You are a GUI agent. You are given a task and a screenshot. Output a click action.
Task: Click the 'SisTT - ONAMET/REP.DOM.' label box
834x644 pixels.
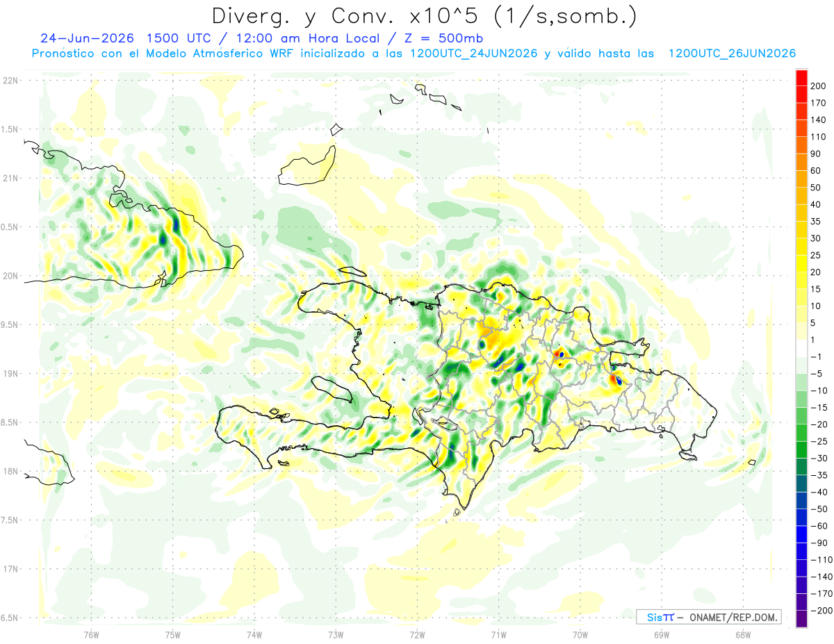708,617
